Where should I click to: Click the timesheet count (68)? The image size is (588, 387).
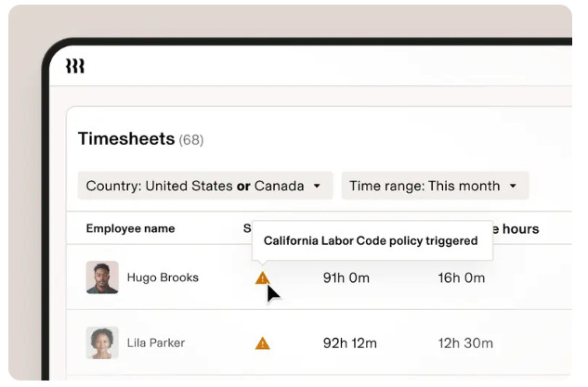point(191,140)
